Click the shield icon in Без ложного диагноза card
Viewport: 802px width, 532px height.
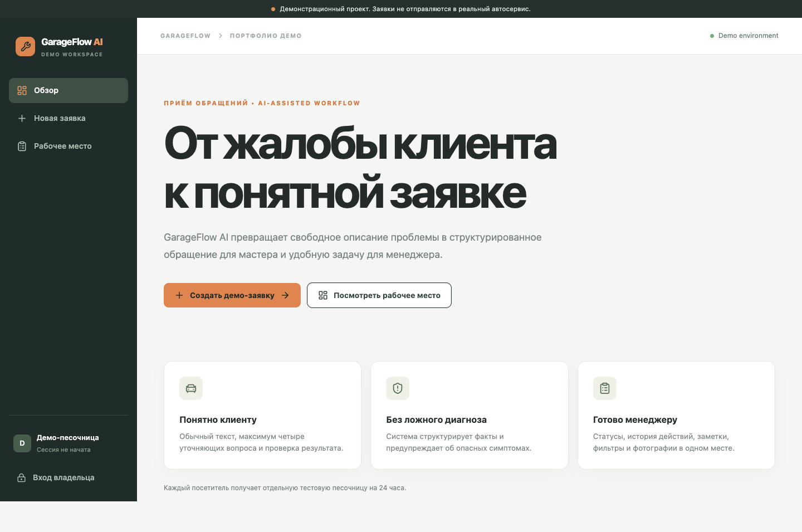click(x=398, y=388)
